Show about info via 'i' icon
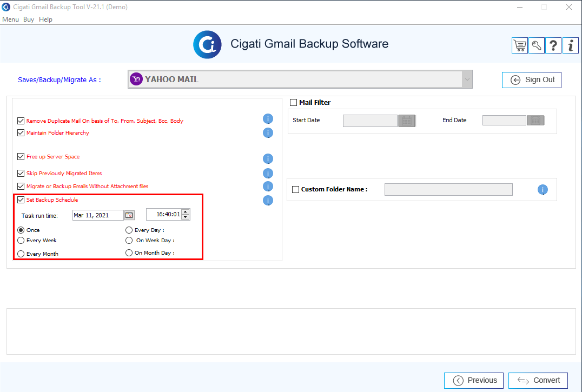 (571, 45)
